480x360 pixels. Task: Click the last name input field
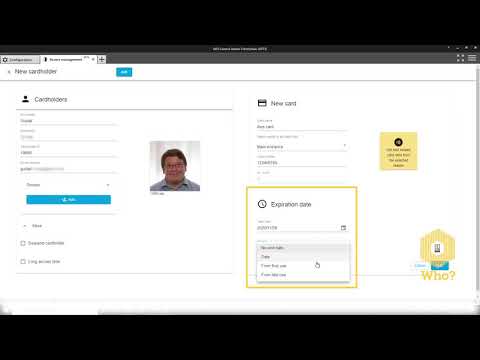click(68, 137)
